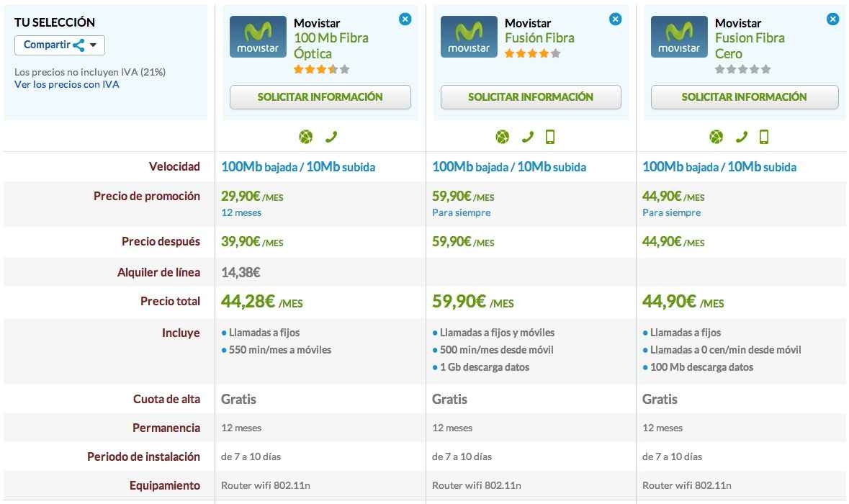Click Llamadas a 0 cen/min desde móvil item
Screen dimensions: 849x504
(726, 350)
